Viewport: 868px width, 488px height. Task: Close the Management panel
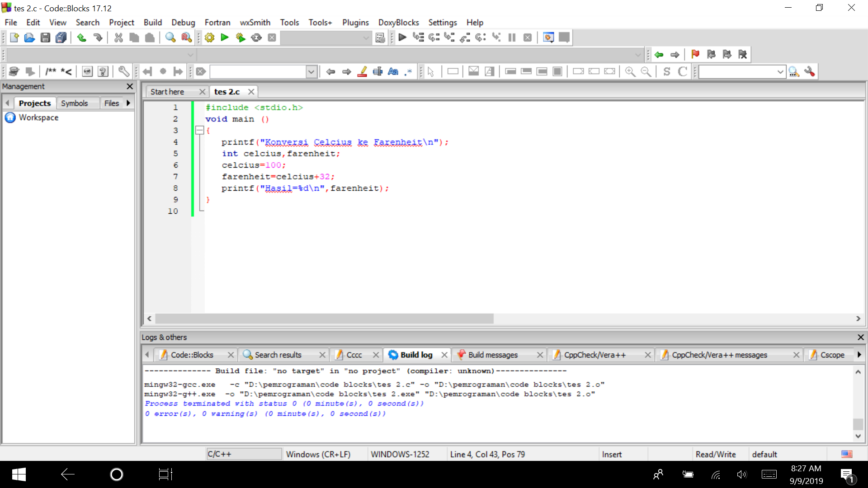click(x=130, y=86)
